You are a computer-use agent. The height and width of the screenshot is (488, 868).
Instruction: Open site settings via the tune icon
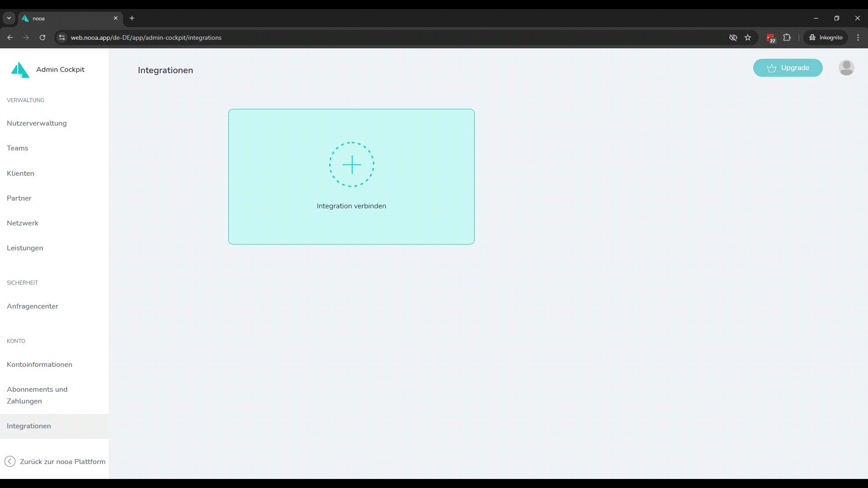[61, 38]
